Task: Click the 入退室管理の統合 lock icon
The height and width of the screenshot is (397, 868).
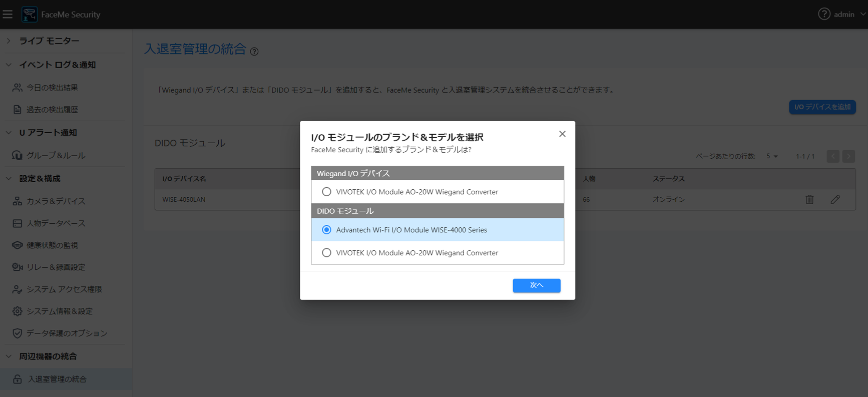Action: tap(18, 379)
